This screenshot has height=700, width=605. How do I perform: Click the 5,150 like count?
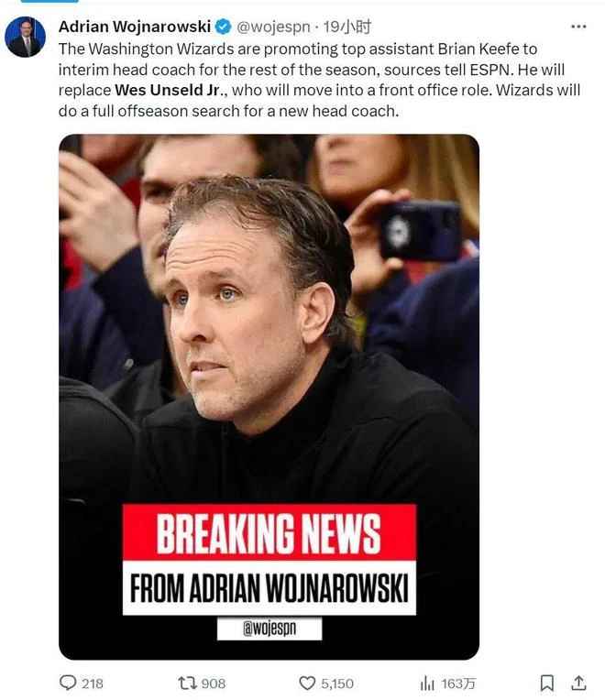[x=337, y=684]
